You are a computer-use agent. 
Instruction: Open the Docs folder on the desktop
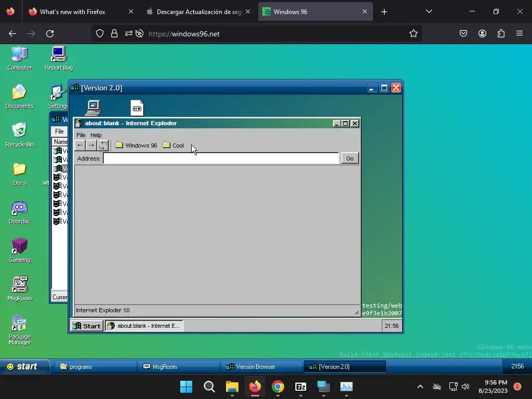[x=20, y=174]
